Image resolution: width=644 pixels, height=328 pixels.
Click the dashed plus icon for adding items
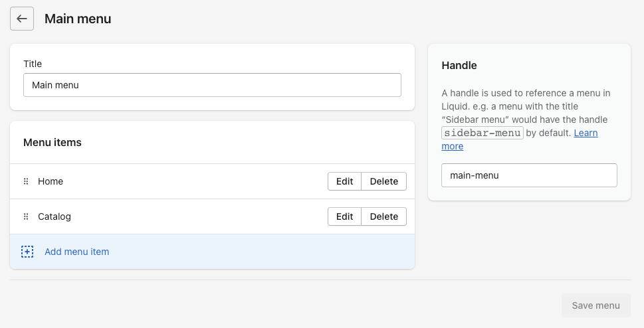coord(27,252)
